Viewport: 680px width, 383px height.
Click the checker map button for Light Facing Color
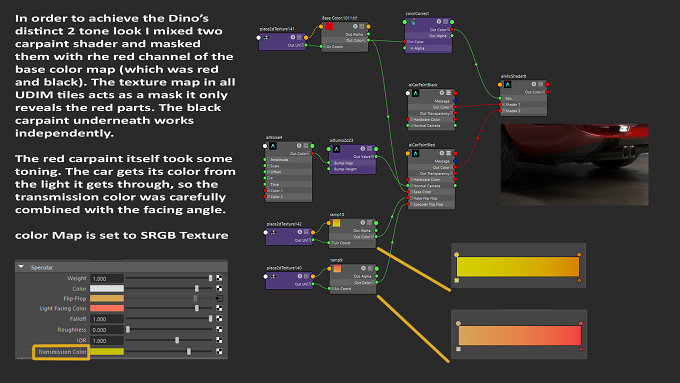(219, 308)
